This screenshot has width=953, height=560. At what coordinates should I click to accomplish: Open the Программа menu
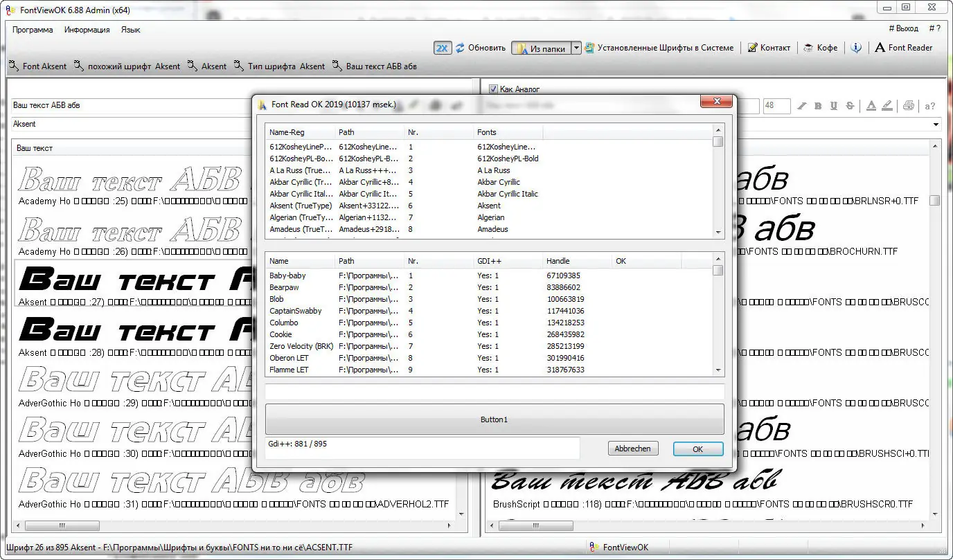pos(33,30)
